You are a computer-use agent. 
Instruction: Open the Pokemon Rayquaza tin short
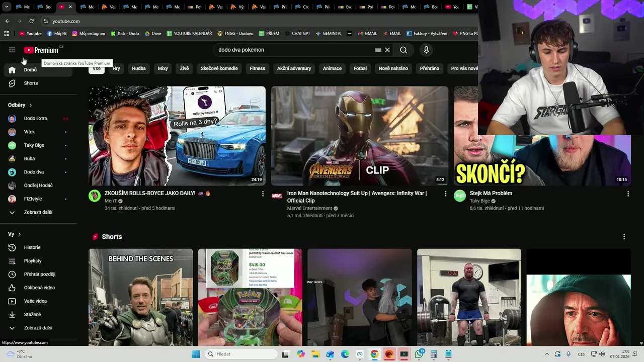[250, 297]
